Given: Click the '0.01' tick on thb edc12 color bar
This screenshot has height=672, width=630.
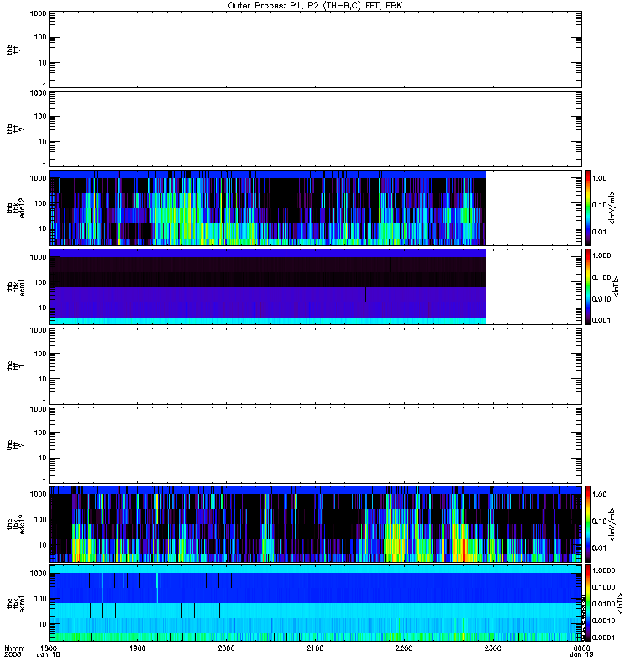Looking at the screenshot, I should pos(600,232).
